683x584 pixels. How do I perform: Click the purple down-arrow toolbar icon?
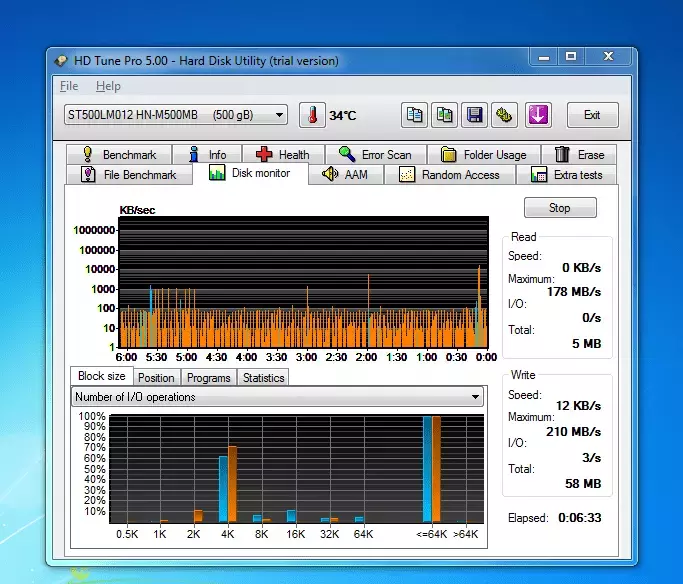click(538, 115)
